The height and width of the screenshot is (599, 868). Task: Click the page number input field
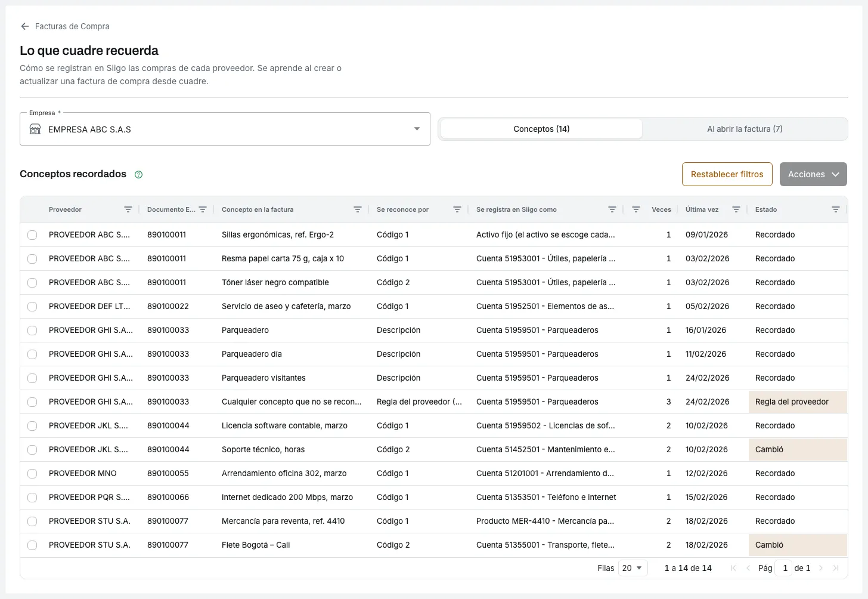(x=784, y=568)
